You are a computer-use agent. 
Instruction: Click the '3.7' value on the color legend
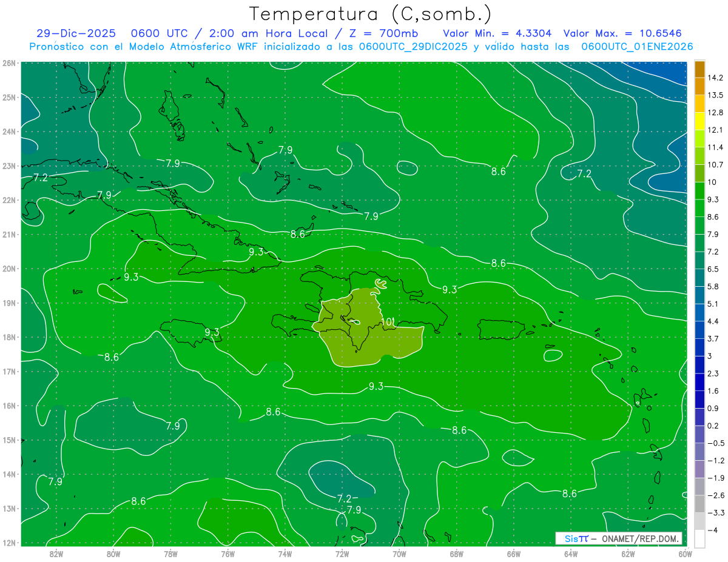pyautogui.click(x=713, y=338)
